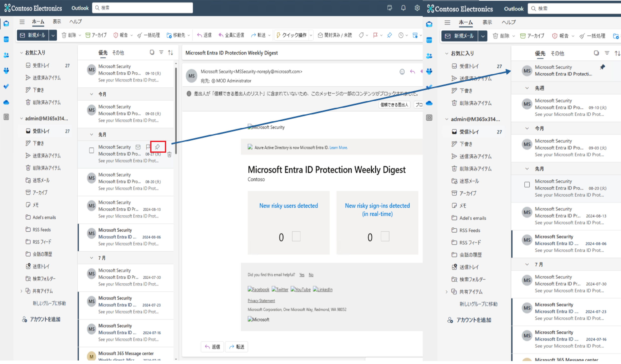Click 削除 trash button in left toolbar

click(69, 35)
